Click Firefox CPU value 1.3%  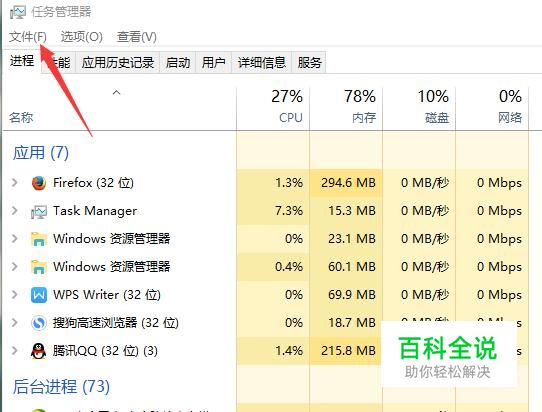click(x=289, y=182)
